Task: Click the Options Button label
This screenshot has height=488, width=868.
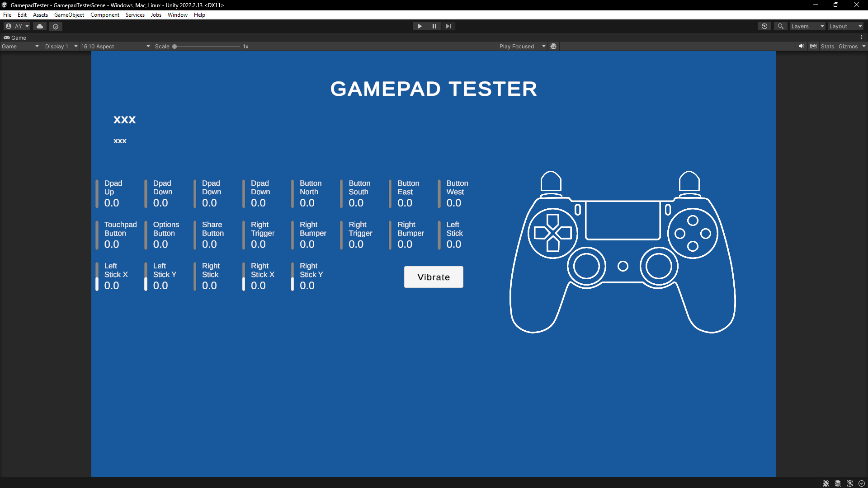Action: (x=166, y=229)
